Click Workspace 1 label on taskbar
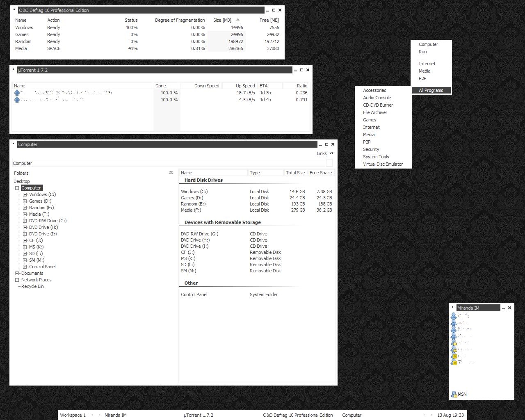The width and height of the screenshot is (525, 420). click(x=73, y=415)
